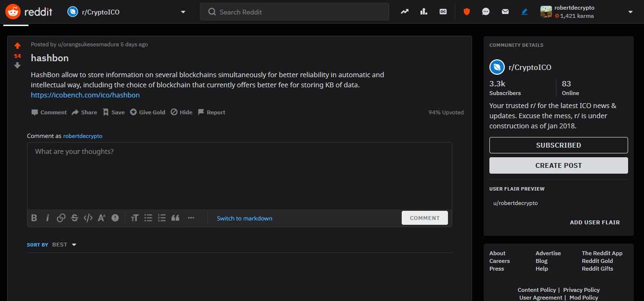Downvote the hashbon post

click(x=17, y=65)
